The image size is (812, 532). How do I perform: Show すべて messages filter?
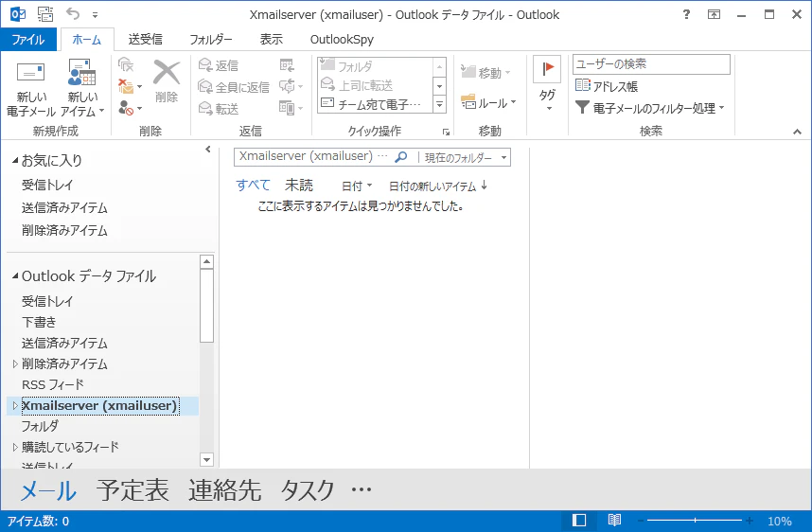coord(254,185)
